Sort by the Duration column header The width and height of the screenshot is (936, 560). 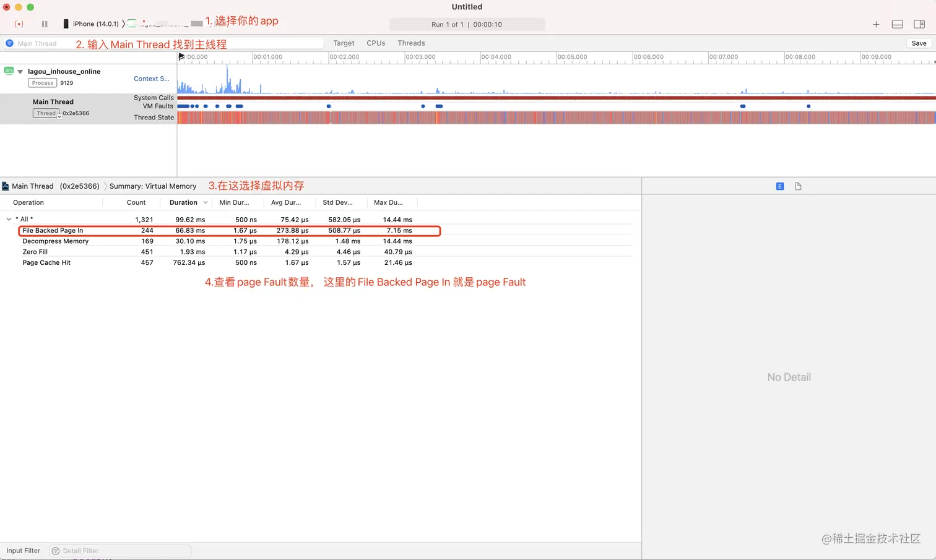pos(183,203)
